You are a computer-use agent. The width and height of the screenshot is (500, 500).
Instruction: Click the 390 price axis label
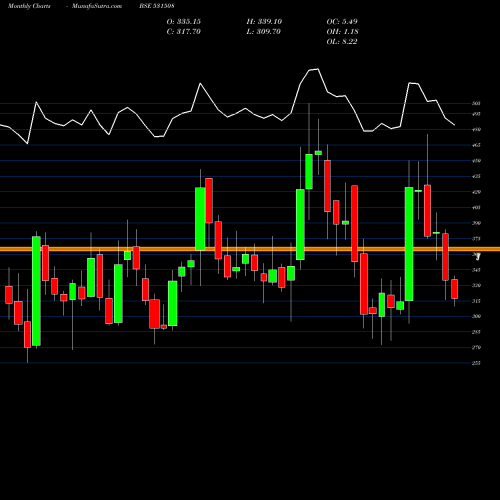tap(476, 223)
